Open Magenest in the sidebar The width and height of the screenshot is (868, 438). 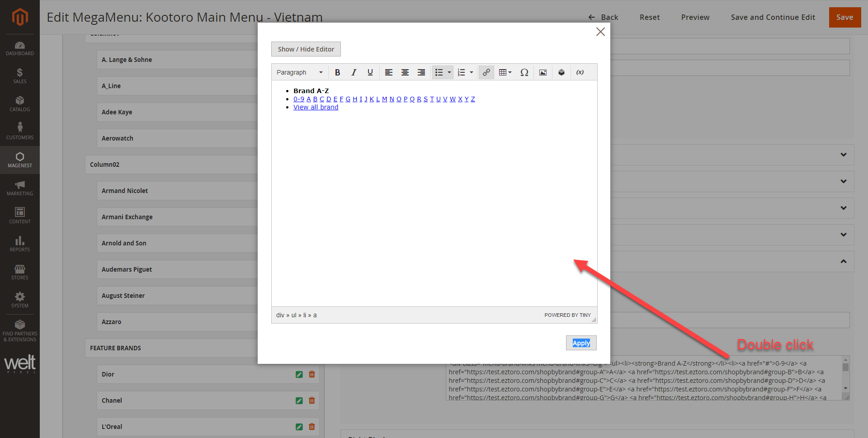click(x=20, y=160)
